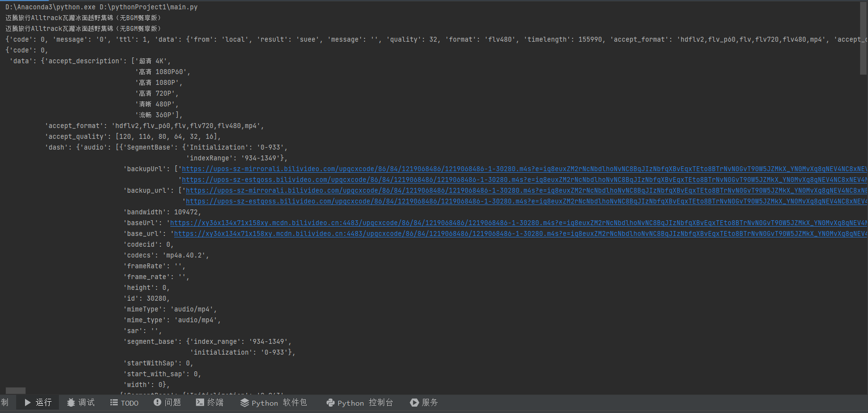Click the vertical scrollbar thumb in console
The width and height of the screenshot is (868, 413).
click(x=863, y=38)
